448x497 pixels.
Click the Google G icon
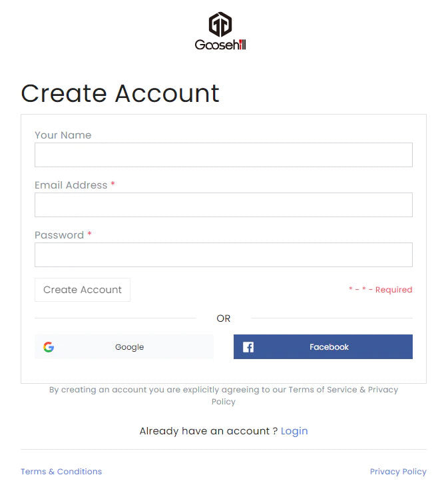[x=49, y=346]
